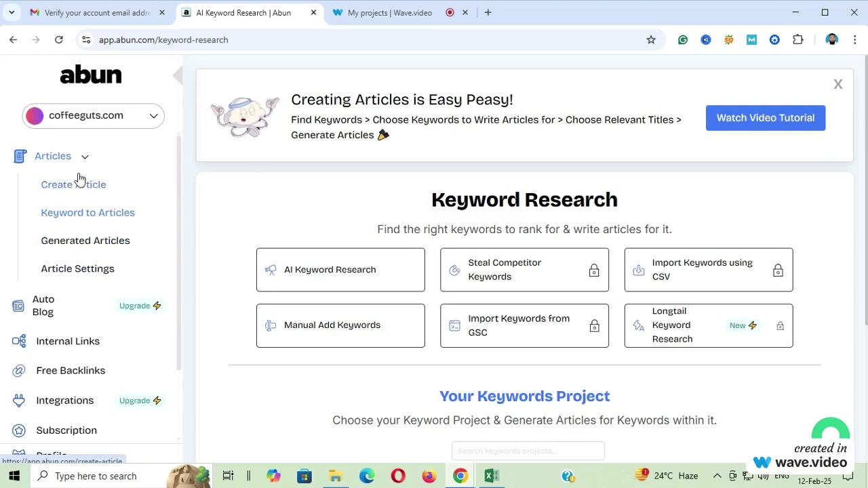868x488 pixels.
Task: Open the tab search dropdown arrow
Action: 12,12
